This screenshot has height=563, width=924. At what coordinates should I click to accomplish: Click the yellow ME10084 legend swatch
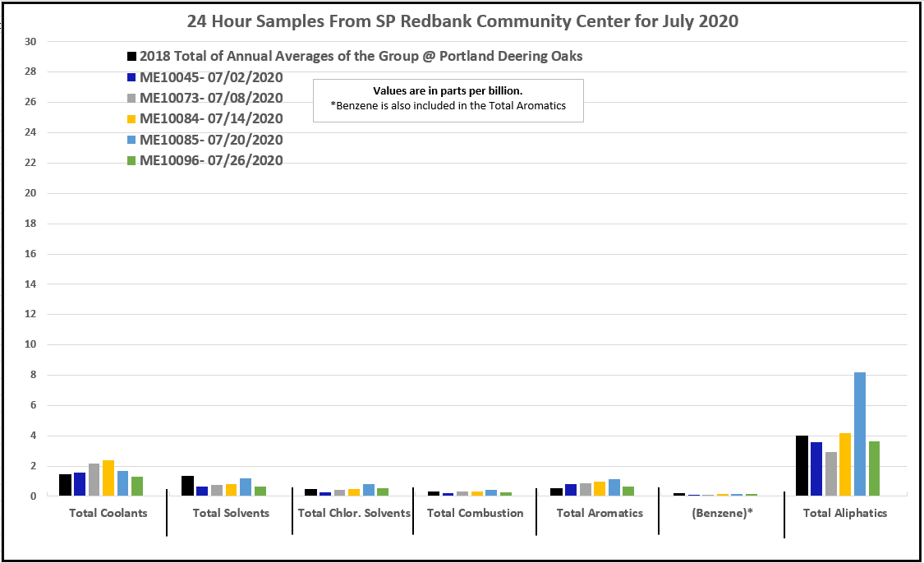[131, 119]
